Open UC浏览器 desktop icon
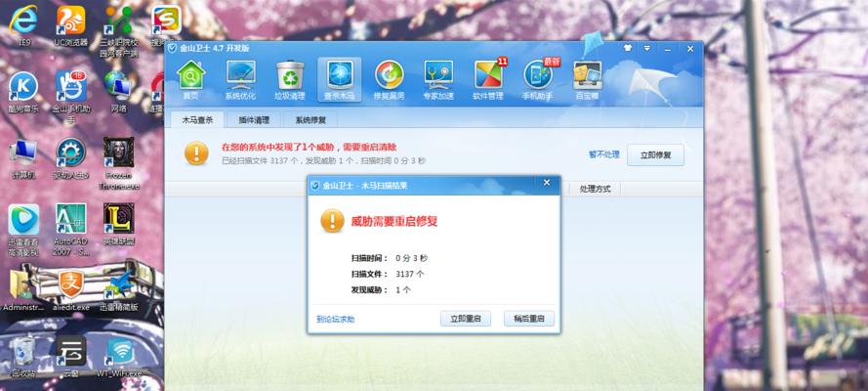The height and width of the screenshot is (391, 868). [71, 25]
